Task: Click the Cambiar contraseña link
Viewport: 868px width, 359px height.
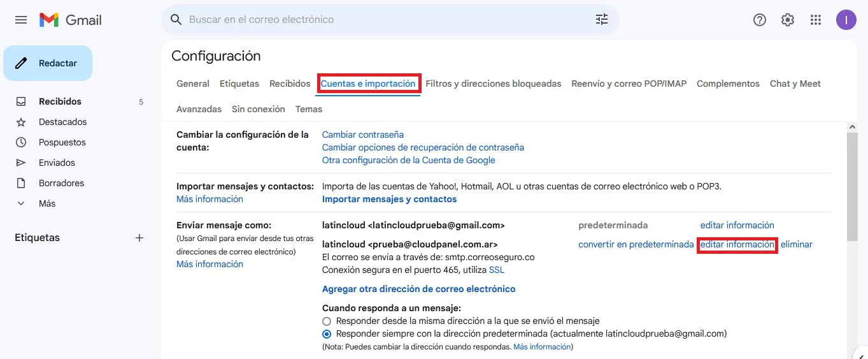Action: [x=362, y=135]
